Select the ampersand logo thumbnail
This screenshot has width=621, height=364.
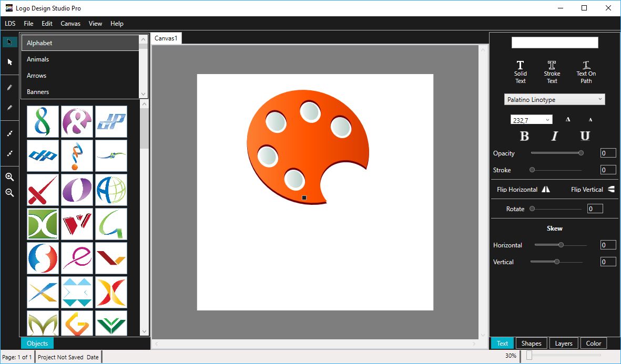click(77, 122)
